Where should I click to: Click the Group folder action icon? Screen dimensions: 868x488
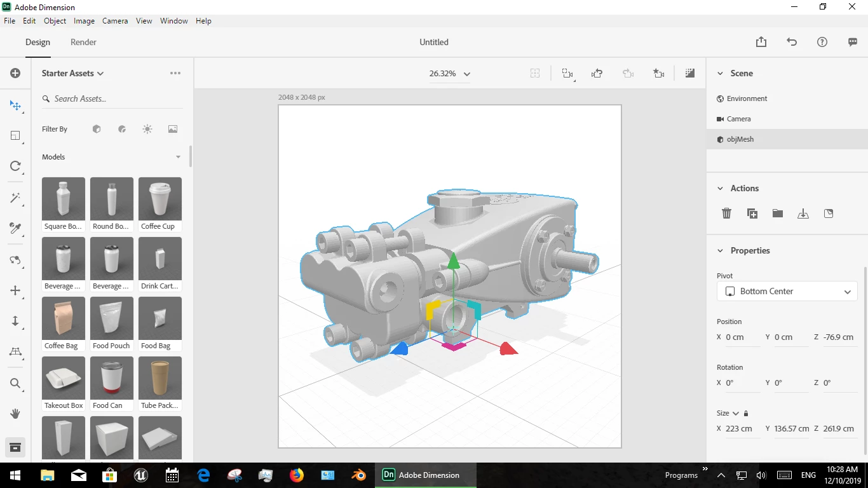[x=778, y=213]
